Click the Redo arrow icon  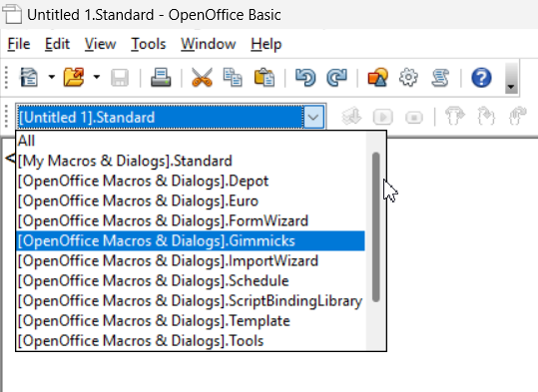click(336, 77)
